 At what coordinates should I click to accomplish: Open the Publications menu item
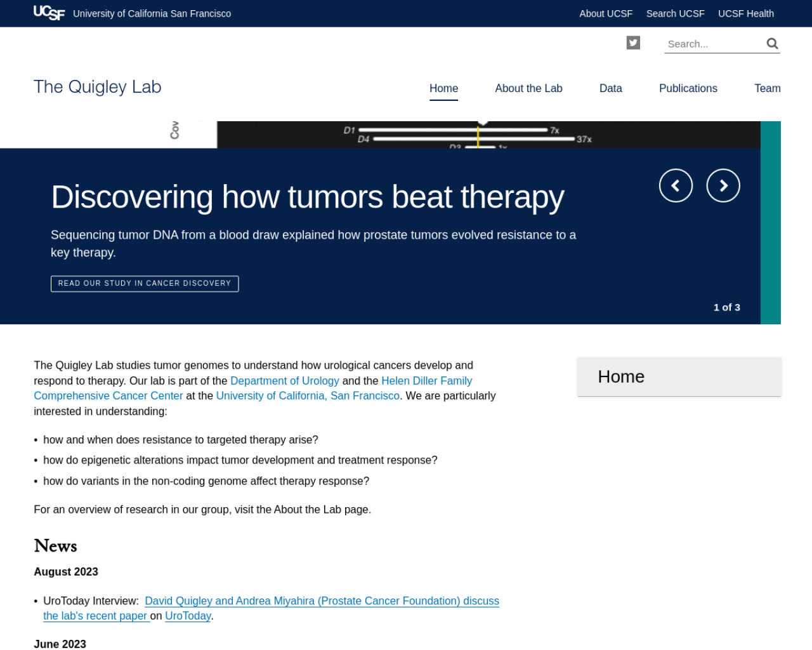(688, 88)
